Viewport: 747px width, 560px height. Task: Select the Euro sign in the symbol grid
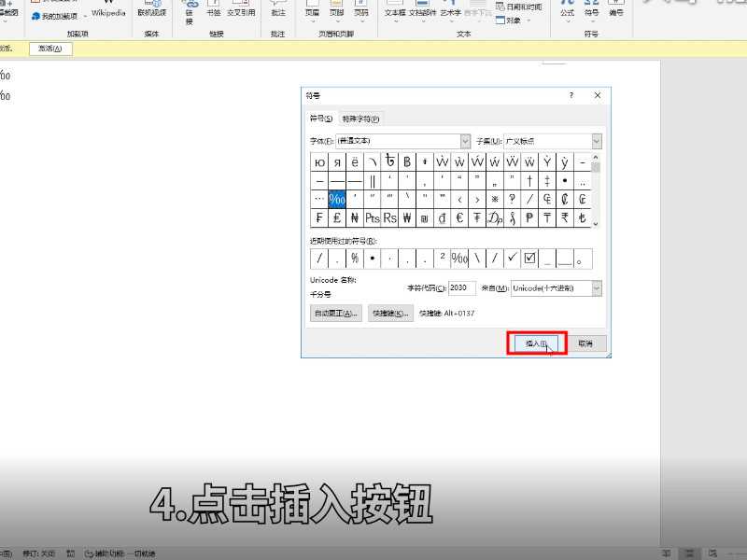point(458,216)
